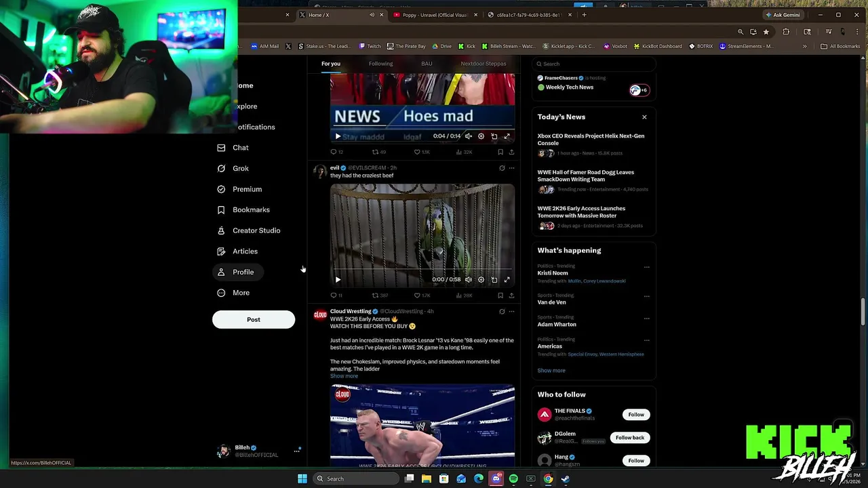Open picture-in-picture on parrot video
The width and height of the screenshot is (868, 488).
494,279
